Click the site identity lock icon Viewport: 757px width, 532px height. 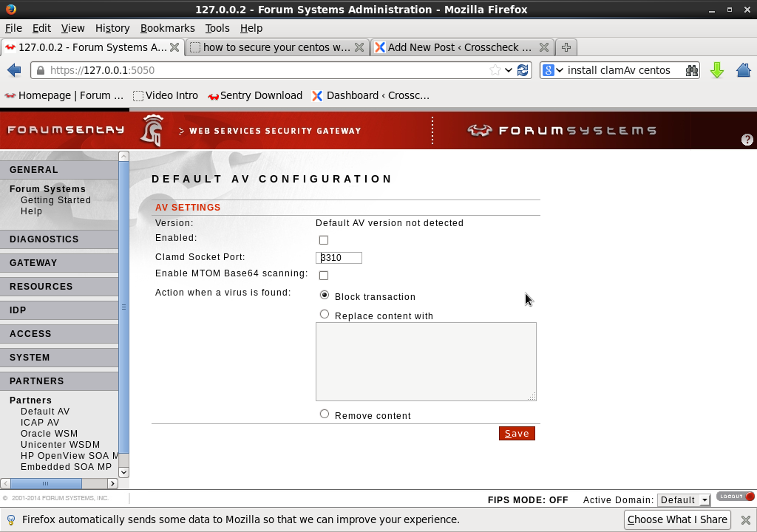(41, 70)
